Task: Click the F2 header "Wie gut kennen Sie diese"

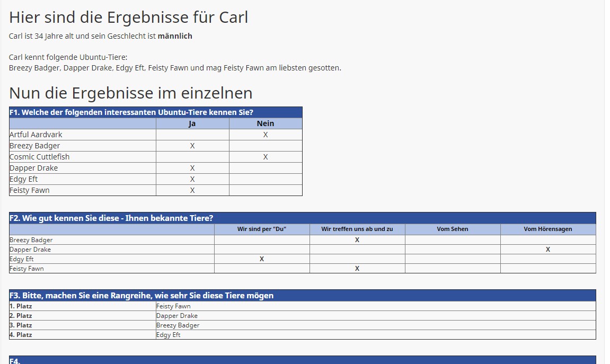Action: [x=302, y=218]
